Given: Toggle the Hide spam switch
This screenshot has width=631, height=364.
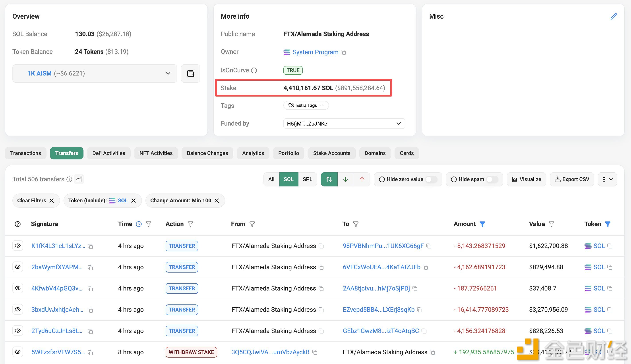Looking at the screenshot, I should click(492, 179).
